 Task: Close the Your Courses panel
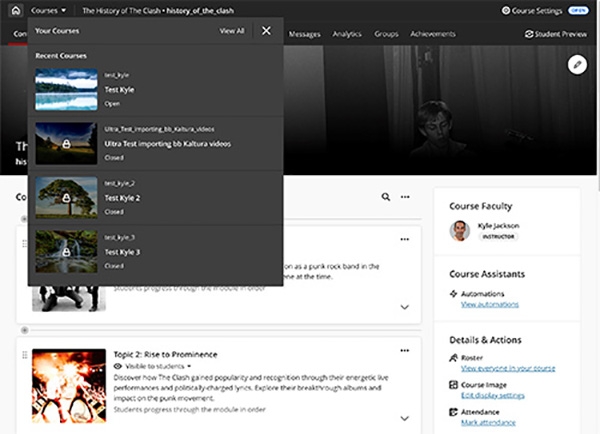click(266, 31)
